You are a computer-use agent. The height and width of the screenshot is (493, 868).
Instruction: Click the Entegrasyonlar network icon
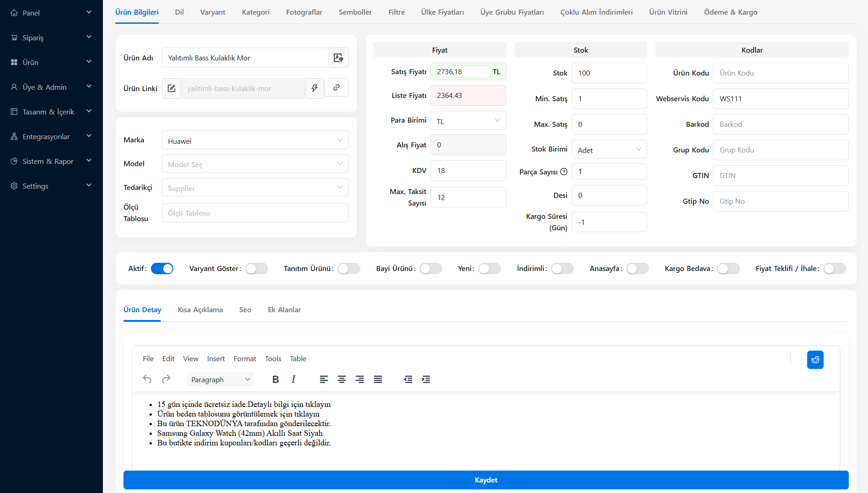pos(14,136)
